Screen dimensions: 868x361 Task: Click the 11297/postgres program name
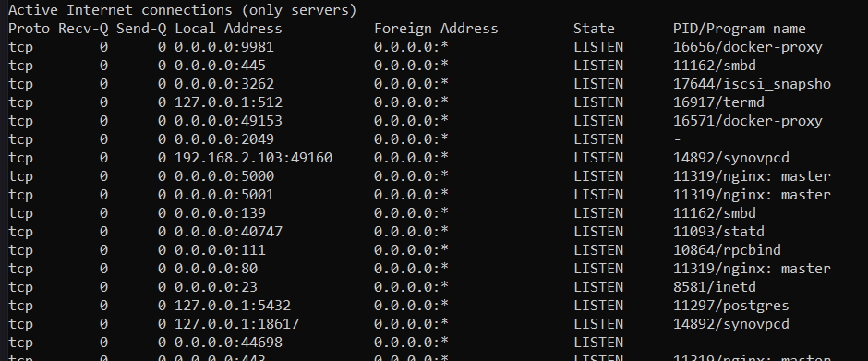(730, 306)
